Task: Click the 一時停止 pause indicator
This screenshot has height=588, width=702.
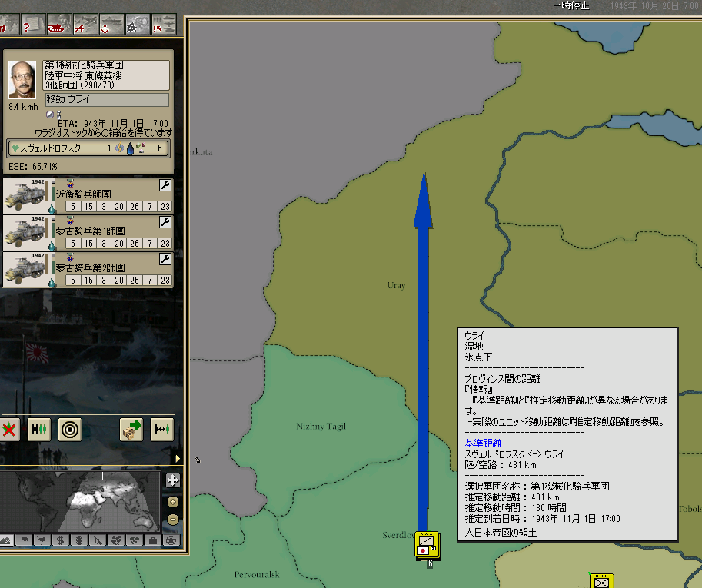Action: tap(571, 6)
